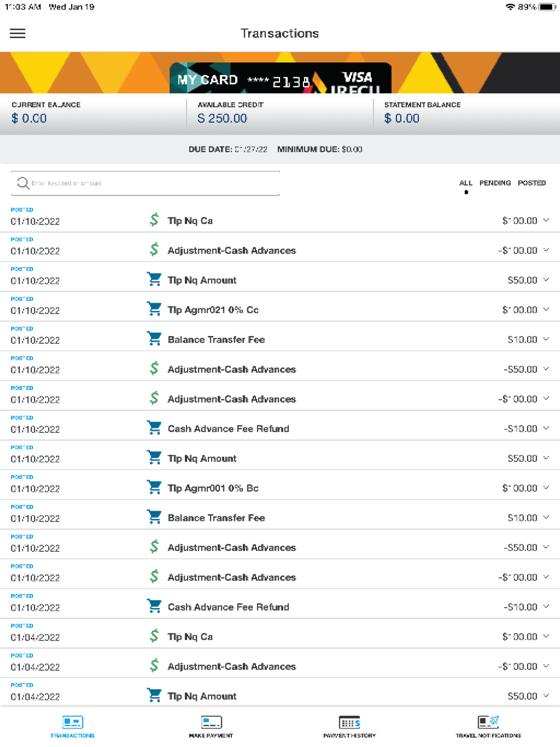The height and width of the screenshot is (747, 560).
Task: Expand Balance Transfer Fee row below Tlp Agmr001
Action: [546, 517]
